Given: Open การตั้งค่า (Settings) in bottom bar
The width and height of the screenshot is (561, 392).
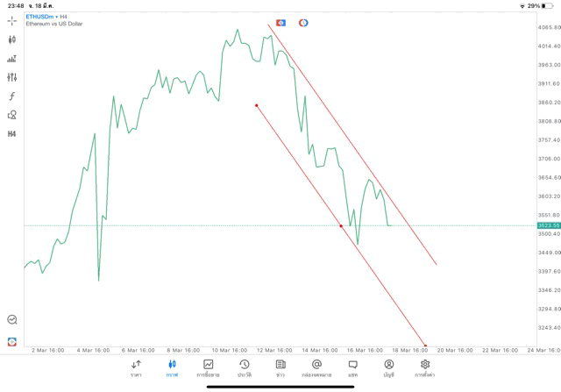Looking at the screenshot, I should click(425, 367).
